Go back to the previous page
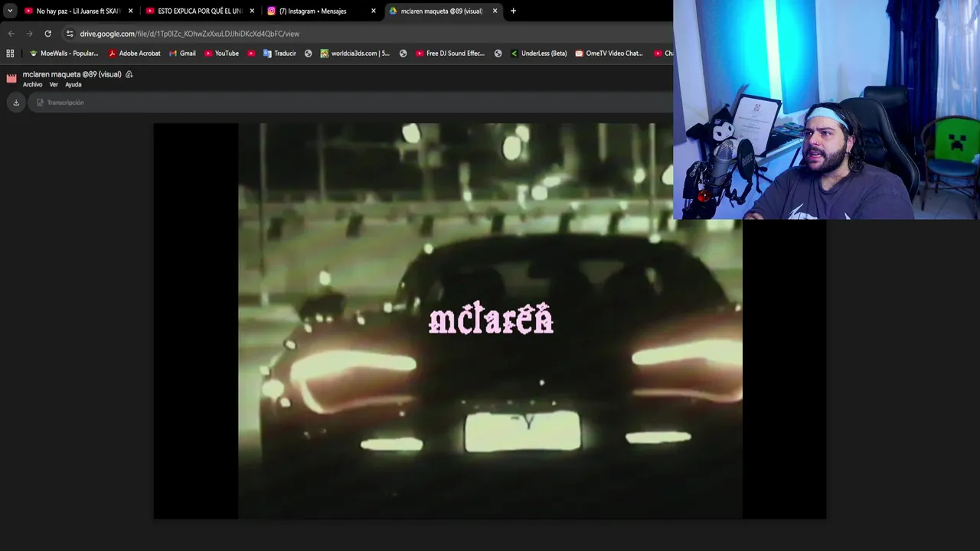 click(11, 34)
